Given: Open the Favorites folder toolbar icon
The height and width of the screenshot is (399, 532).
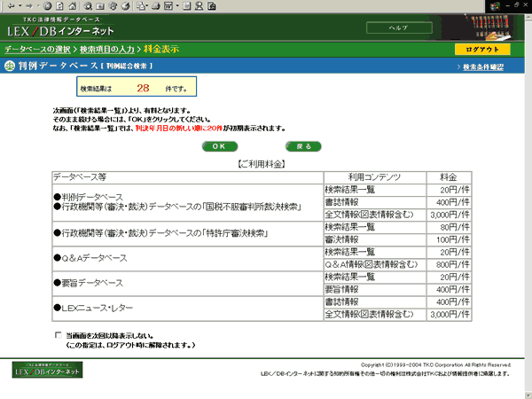Looking at the screenshot, I should pos(100,6).
